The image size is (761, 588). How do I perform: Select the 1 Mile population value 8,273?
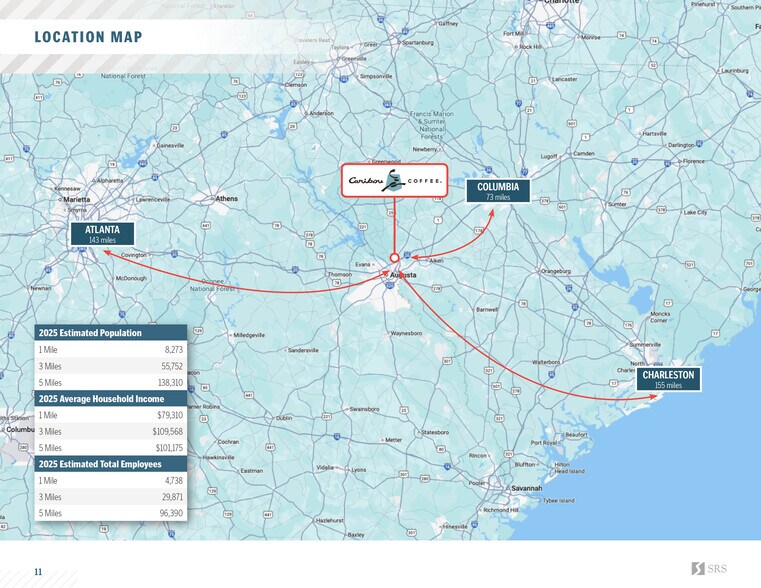click(173, 350)
